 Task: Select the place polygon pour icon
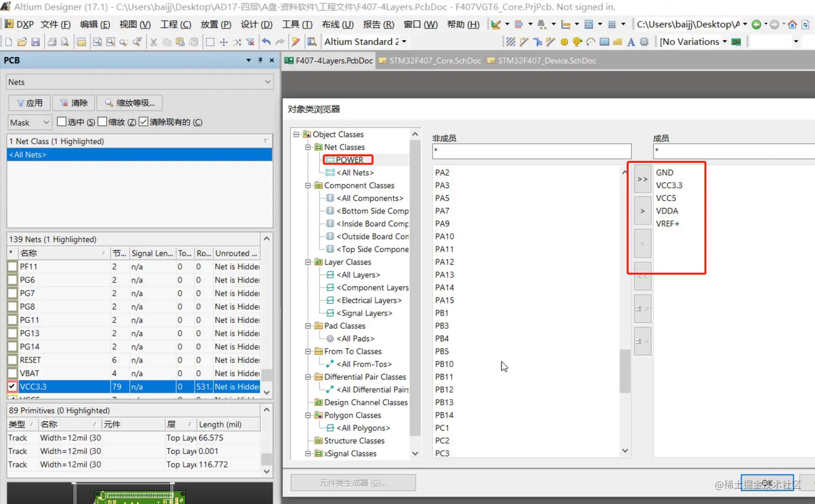[618, 42]
